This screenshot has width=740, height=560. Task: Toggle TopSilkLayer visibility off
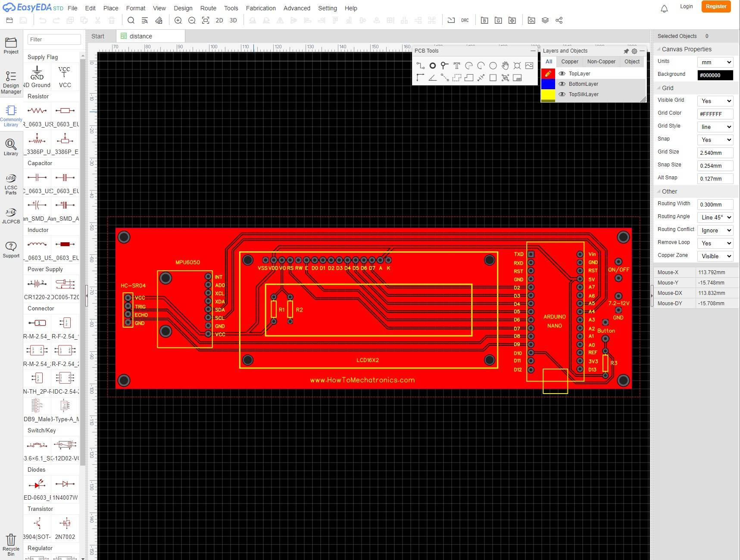(562, 94)
